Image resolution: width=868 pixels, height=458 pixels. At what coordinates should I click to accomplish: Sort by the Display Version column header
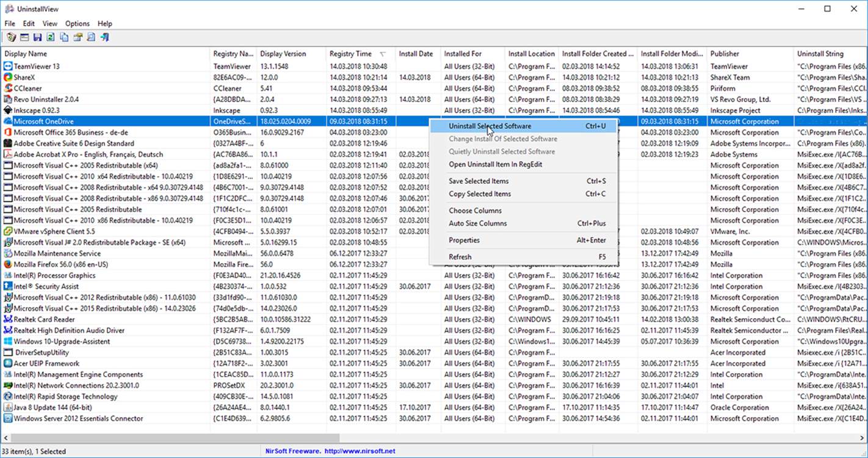(291, 54)
